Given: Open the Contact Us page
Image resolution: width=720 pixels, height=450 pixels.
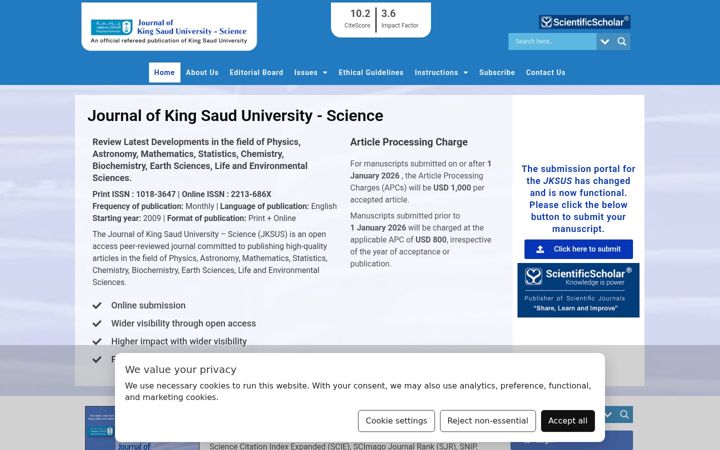Looking at the screenshot, I should 546,73.
